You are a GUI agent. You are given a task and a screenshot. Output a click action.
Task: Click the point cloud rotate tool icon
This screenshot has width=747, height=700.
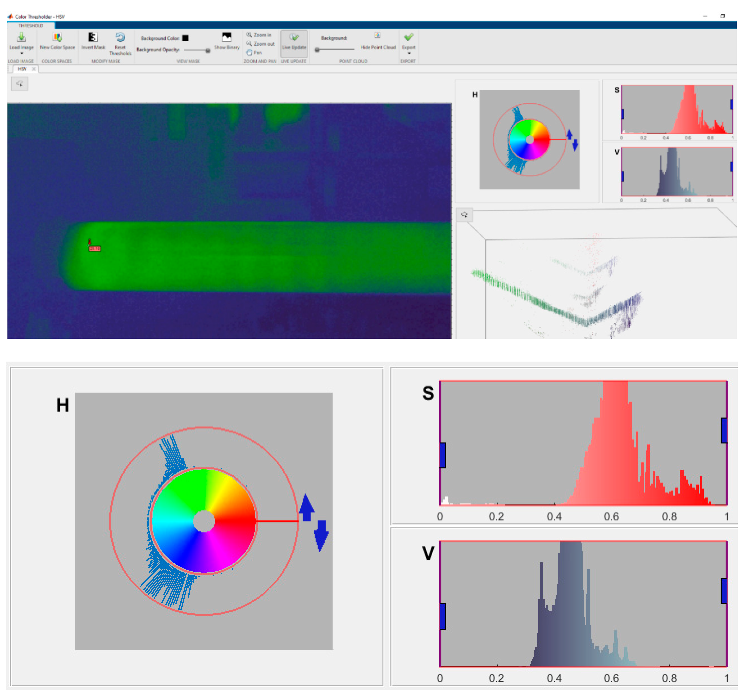point(464,215)
